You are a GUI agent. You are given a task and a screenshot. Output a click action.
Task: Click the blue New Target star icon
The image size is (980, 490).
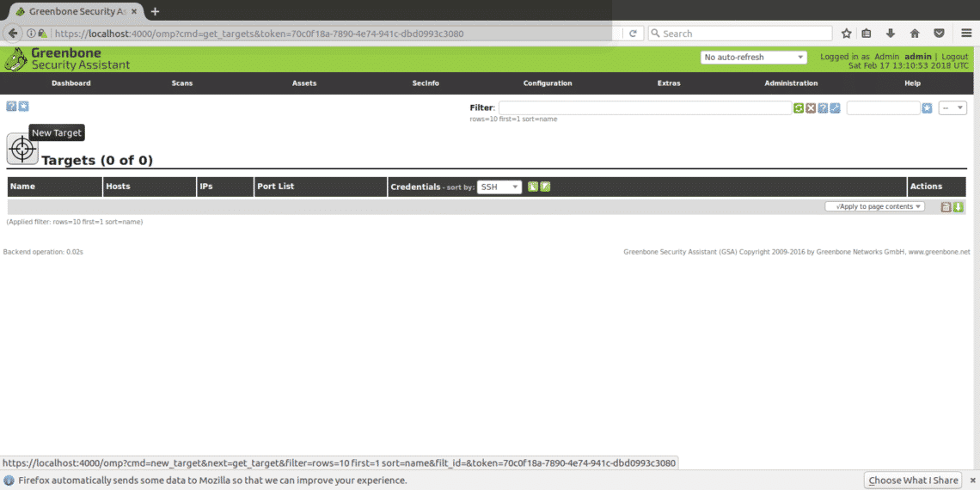coord(24,107)
